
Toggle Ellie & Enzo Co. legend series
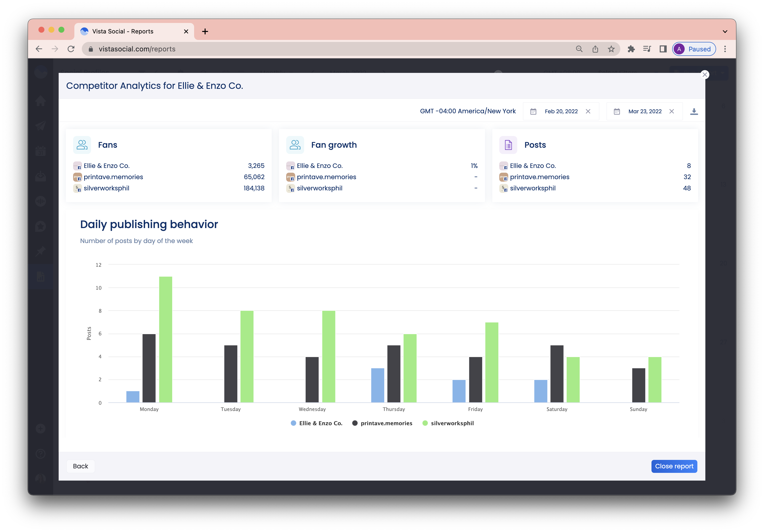click(x=316, y=423)
